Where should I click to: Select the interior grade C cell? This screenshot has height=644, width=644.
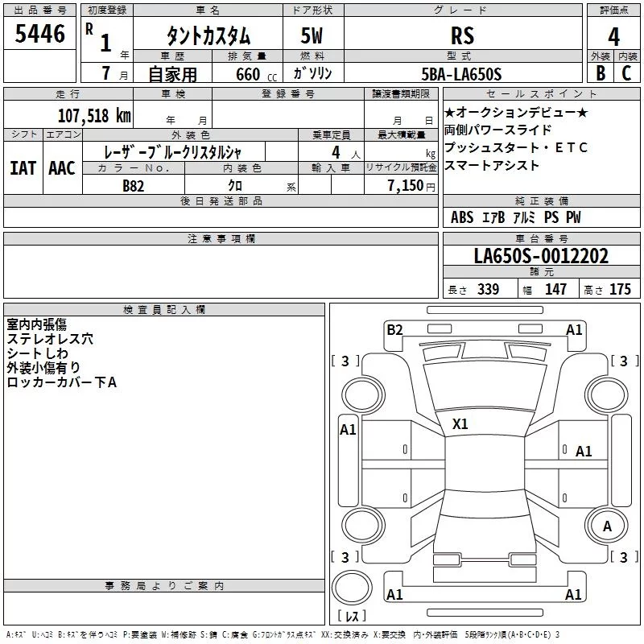[x=627, y=73]
